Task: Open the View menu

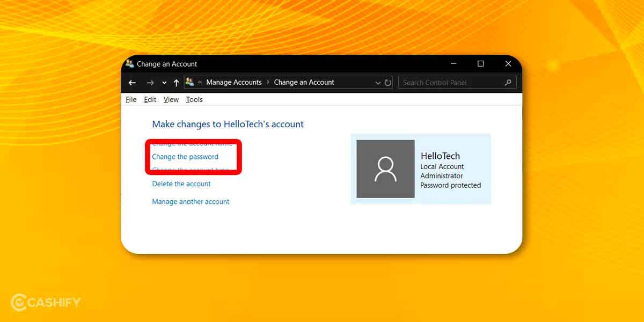Action: tap(171, 99)
